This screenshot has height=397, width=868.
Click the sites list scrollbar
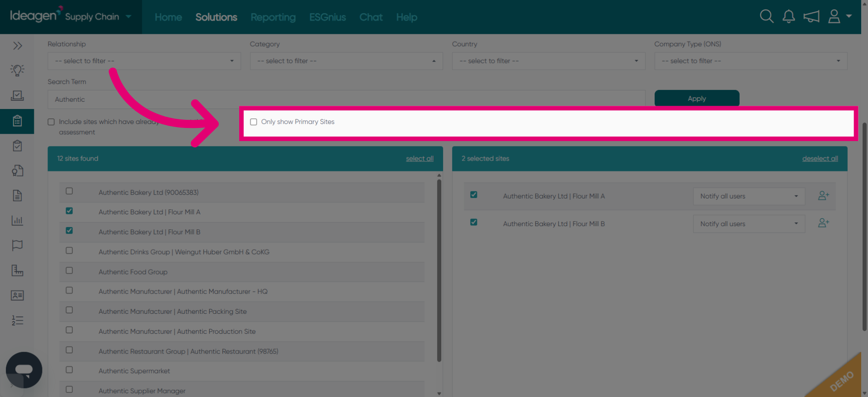point(439,270)
